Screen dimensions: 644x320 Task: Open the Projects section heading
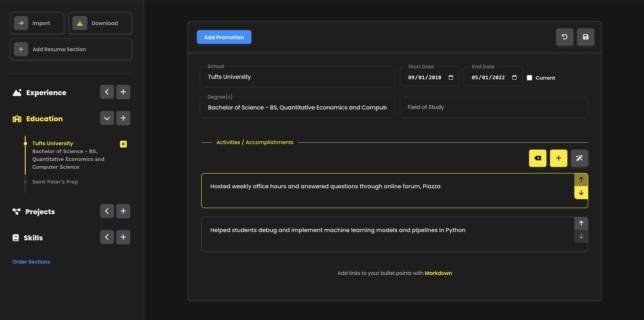pos(40,212)
